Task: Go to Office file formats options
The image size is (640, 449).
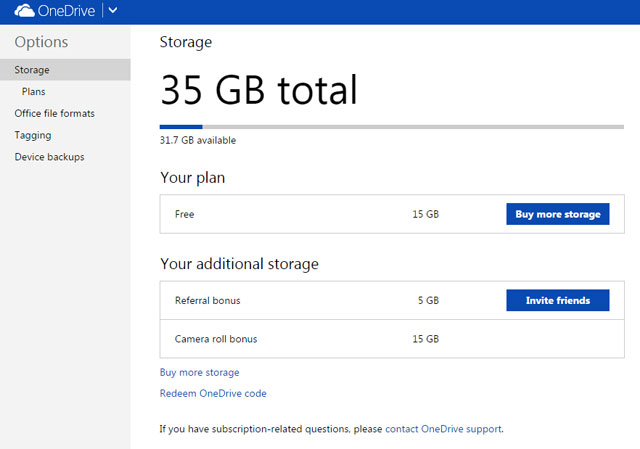Action: [54, 113]
